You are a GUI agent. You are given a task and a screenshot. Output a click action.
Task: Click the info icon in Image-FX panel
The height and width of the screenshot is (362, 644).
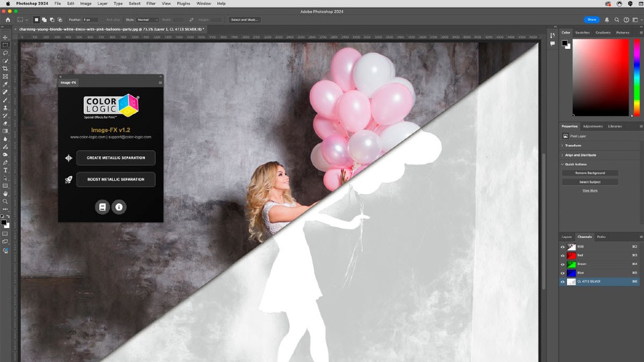click(x=119, y=207)
